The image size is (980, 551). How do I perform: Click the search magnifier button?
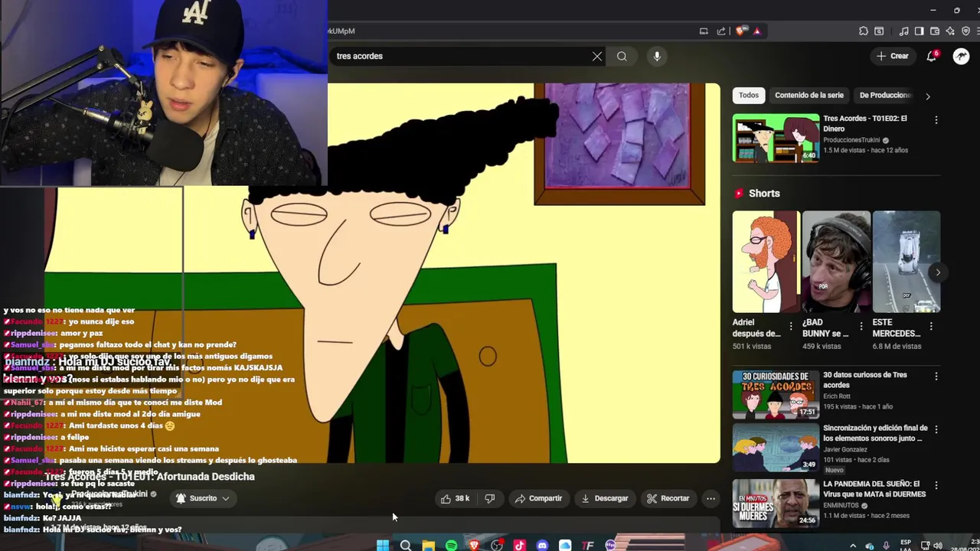tap(622, 56)
